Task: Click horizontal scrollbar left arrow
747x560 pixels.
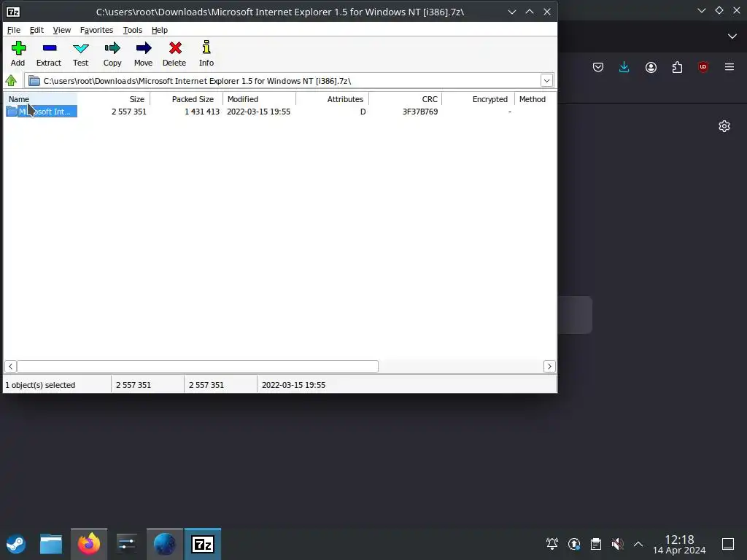Action: [x=10, y=366]
